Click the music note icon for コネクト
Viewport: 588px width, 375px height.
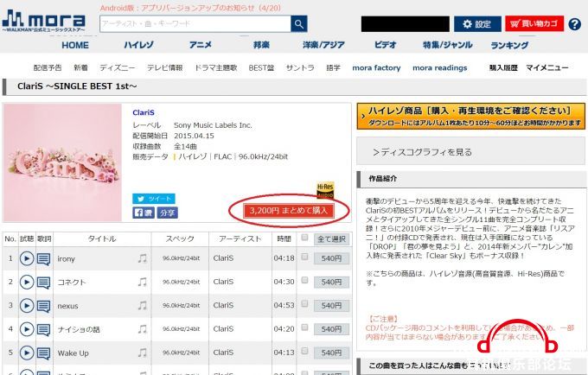[143, 282]
